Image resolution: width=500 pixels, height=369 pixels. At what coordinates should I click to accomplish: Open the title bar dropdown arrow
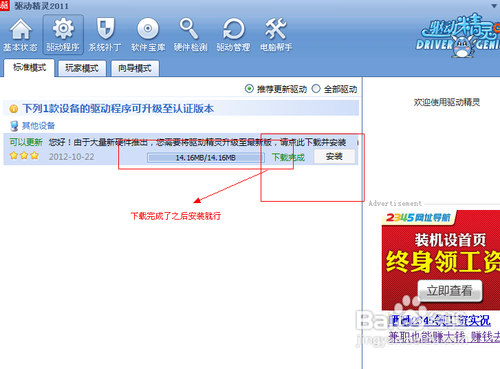pyautogui.click(x=494, y=6)
